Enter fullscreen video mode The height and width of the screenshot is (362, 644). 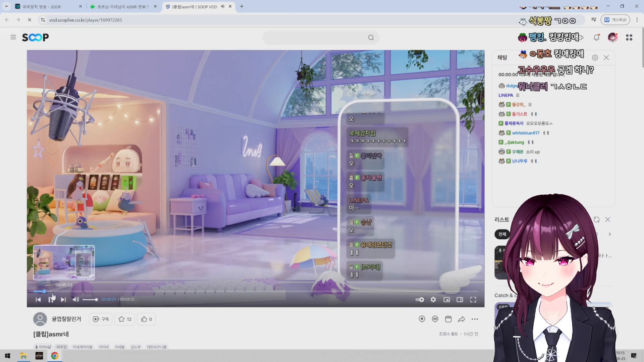point(473,300)
